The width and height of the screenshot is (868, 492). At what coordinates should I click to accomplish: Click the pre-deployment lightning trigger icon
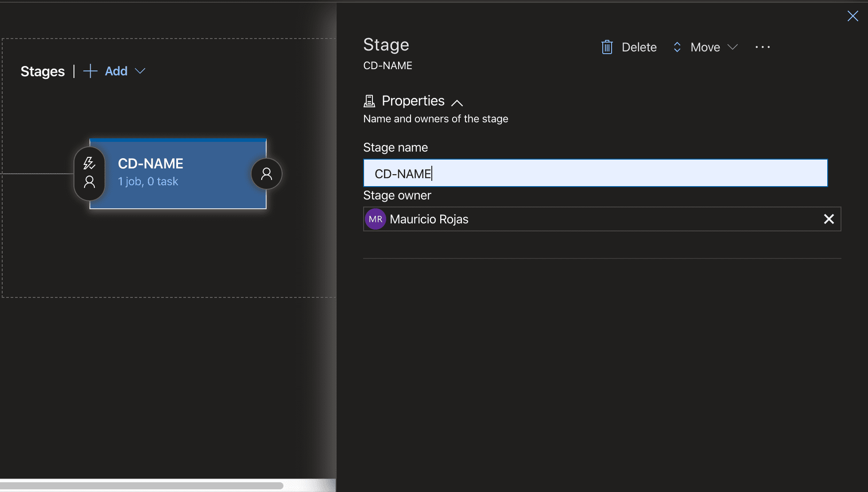point(89,163)
